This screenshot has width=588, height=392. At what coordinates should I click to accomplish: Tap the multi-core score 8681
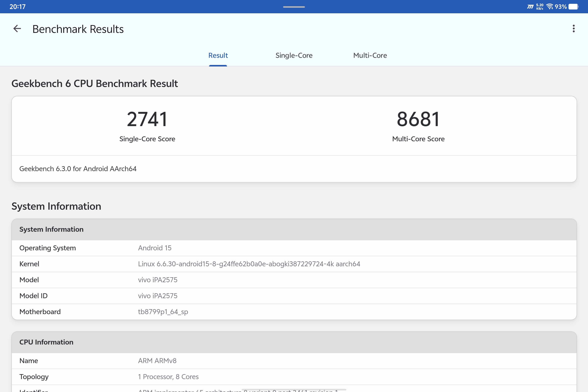418,119
